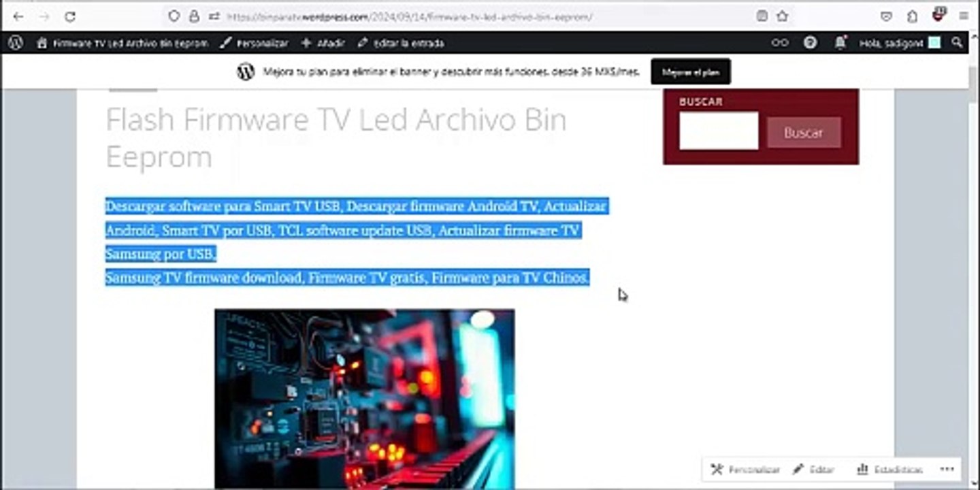Click the page vertical scrollbar thumb

point(974,86)
